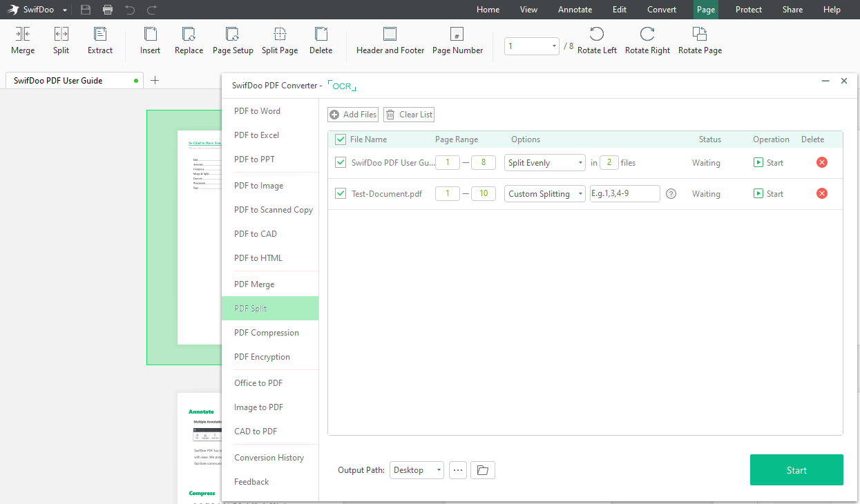Screen dimensions: 860x504
Task: Rotate the page right
Action: [x=647, y=41]
